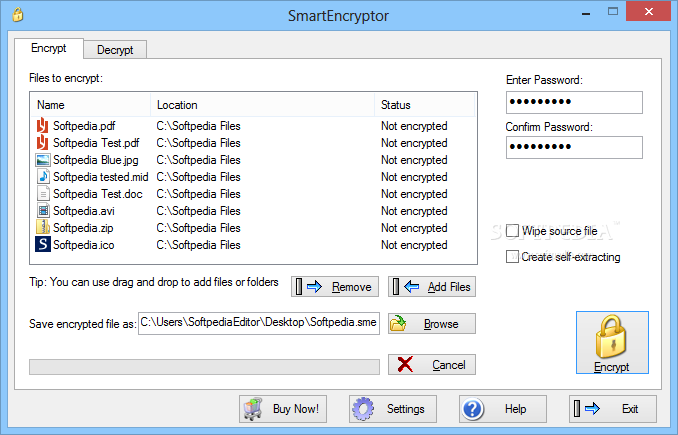Click the Save encrypted file as path field
This screenshot has height=435, width=678.
tap(259, 323)
